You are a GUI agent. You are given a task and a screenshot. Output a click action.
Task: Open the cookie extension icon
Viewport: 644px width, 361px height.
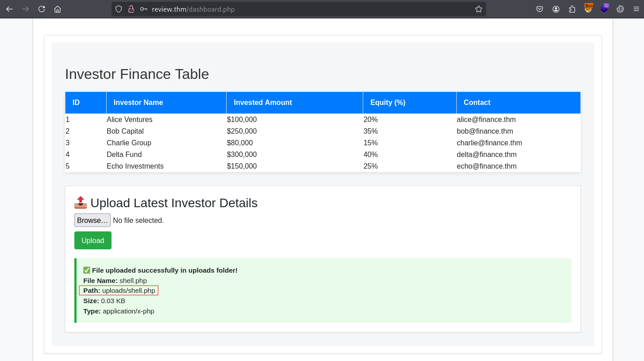(x=620, y=9)
